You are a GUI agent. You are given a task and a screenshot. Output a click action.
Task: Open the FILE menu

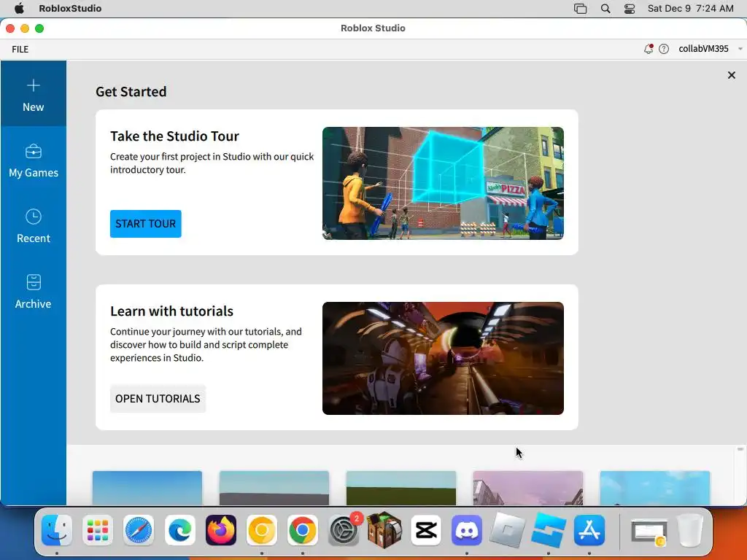(x=20, y=49)
